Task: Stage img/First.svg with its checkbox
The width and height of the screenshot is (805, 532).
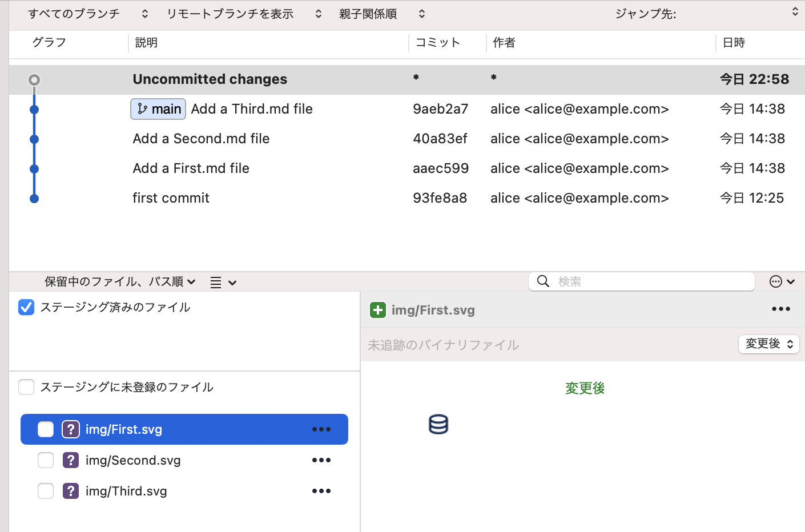Action: coord(46,429)
